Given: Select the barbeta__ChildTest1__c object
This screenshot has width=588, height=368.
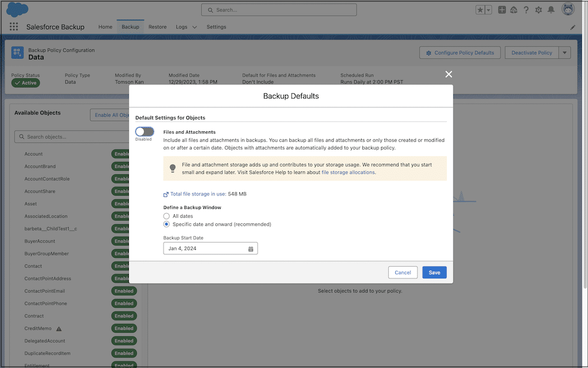Looking at the screenshot, I should 51,228.
